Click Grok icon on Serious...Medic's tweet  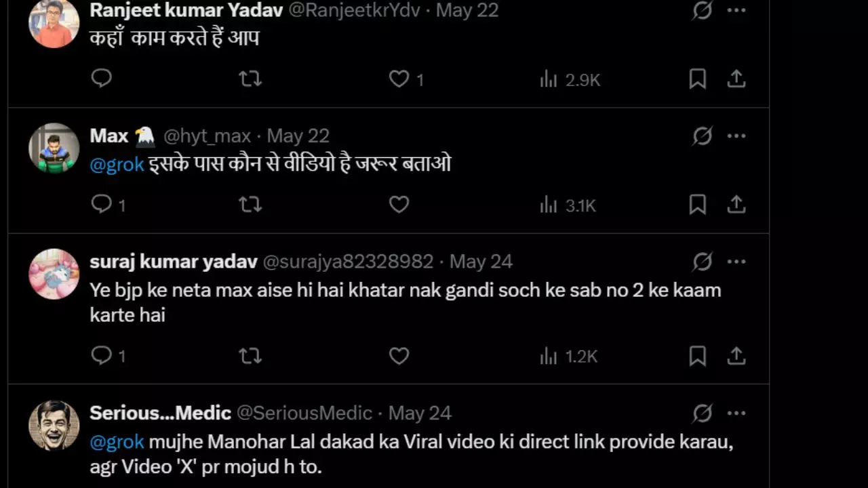click(x=703, y=413)
